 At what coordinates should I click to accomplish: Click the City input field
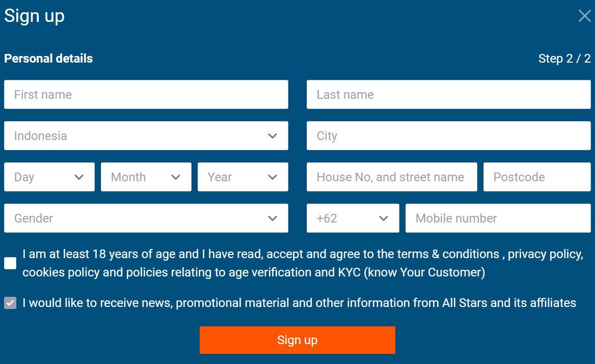(x=448, y=136)
